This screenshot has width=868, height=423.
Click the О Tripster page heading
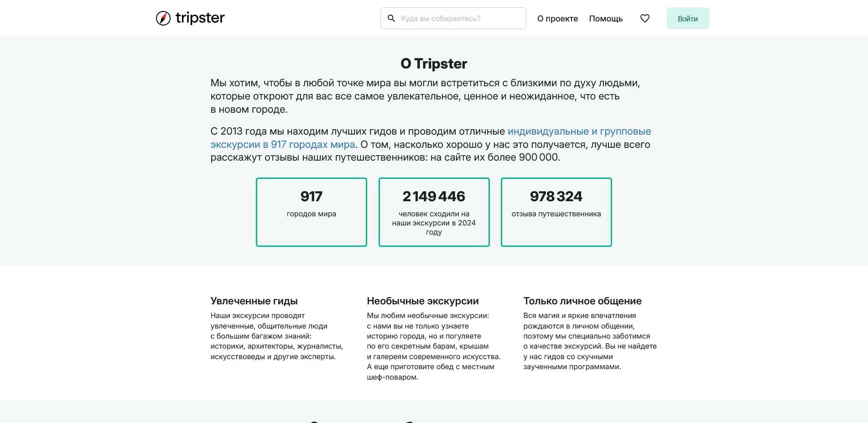click(x=433, y=63)
